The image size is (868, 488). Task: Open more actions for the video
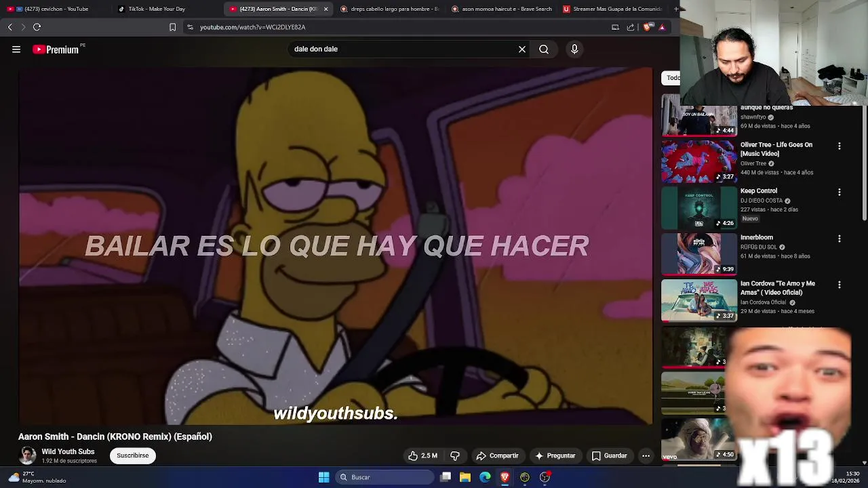coord(646,455)
